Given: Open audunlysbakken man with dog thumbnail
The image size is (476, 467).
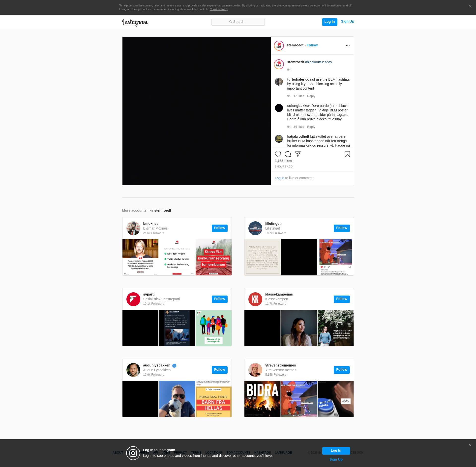Looking at the screenshot, I should pyautogui.click(x=177, y=399).
